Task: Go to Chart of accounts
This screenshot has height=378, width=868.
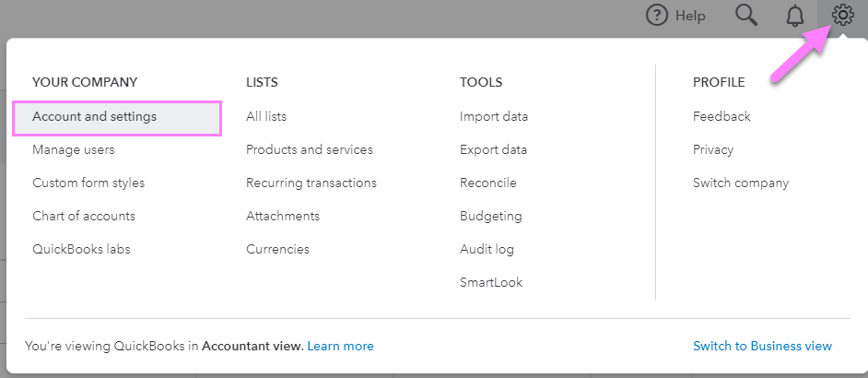Action: click(x=84, y=216)
